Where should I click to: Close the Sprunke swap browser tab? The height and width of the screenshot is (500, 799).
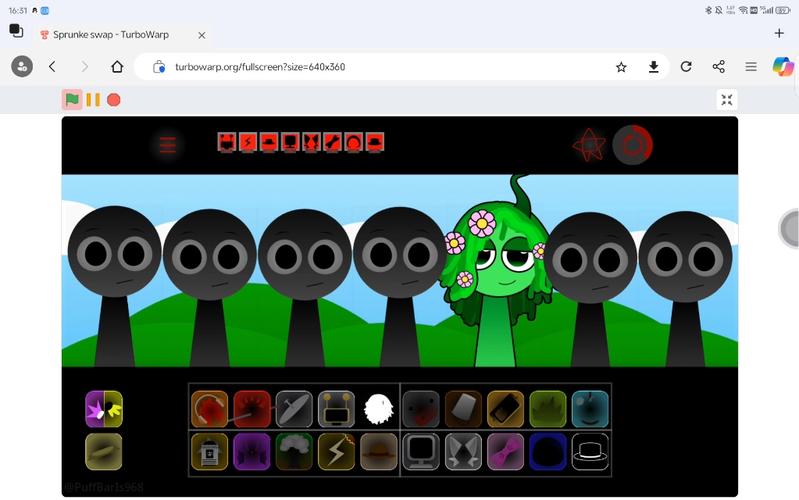[x=202, y=35]
